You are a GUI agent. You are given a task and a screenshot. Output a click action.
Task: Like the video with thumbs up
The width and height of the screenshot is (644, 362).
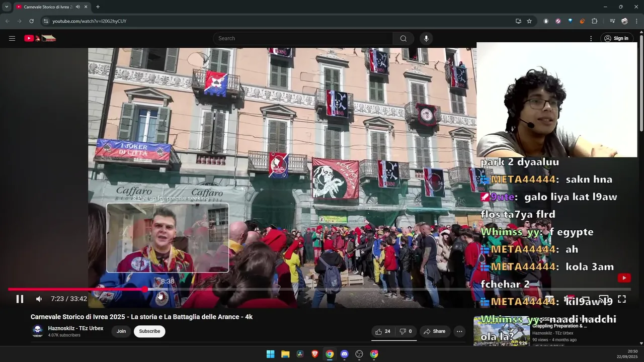(383, 331)
